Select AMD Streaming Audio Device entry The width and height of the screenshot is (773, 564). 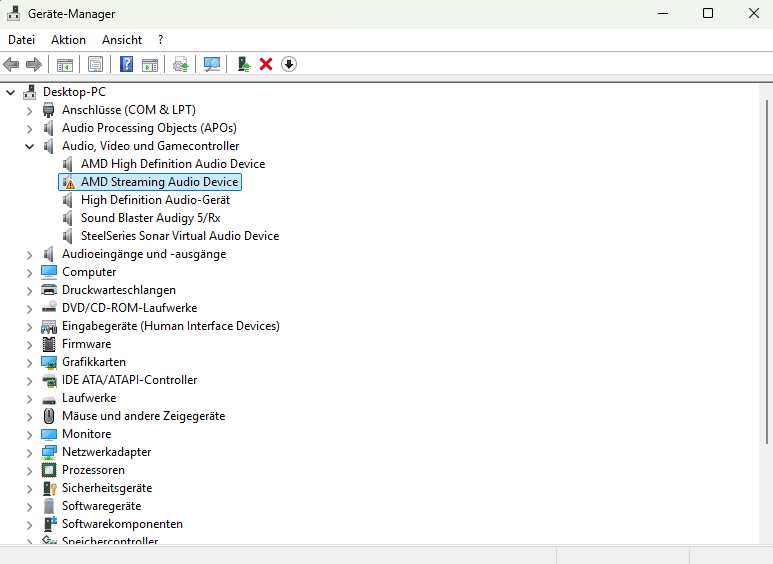click(160, 182)
